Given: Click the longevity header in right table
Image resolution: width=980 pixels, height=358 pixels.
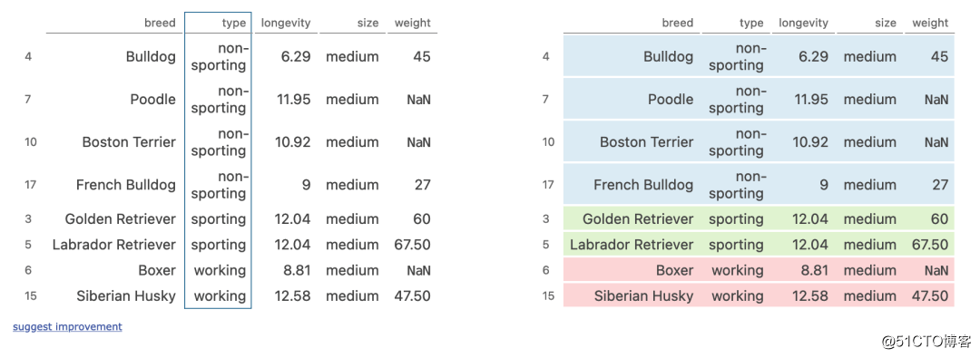Looking at the screenshot, I should [804, 24].
